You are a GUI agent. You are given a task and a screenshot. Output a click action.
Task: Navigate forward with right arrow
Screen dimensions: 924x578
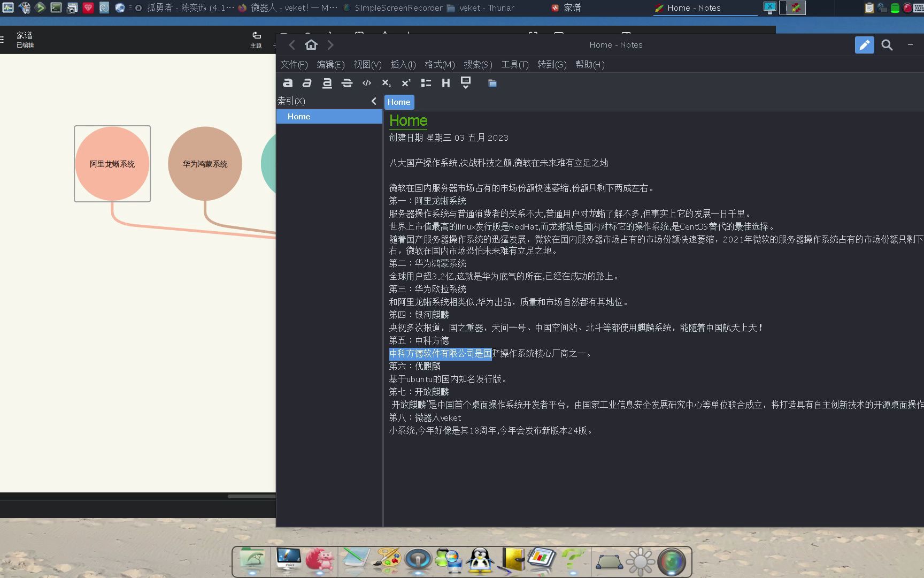pos(330,45)
